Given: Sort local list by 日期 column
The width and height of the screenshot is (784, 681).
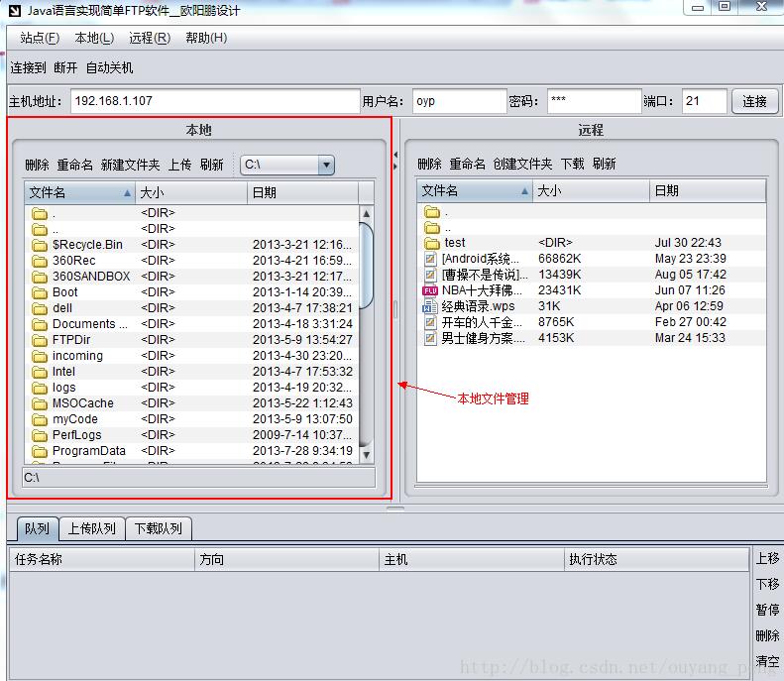Looking at the screenshot, I should [303, 192].
